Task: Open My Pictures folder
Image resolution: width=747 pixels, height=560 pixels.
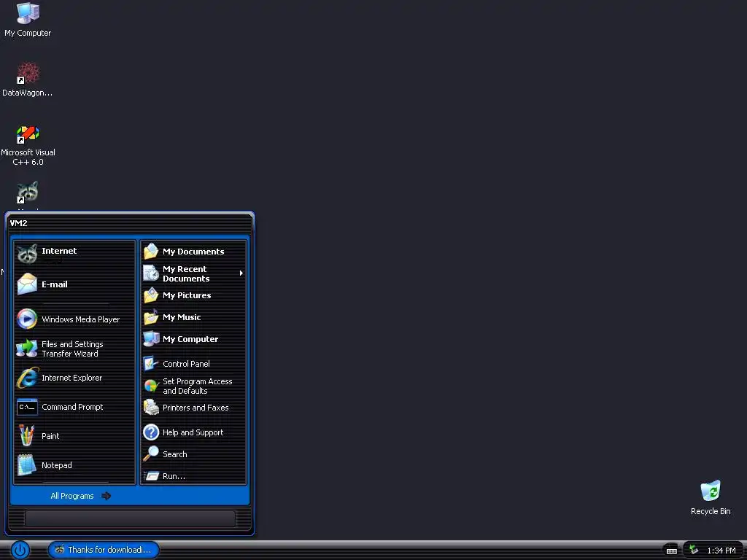Action: click(193, 295)
